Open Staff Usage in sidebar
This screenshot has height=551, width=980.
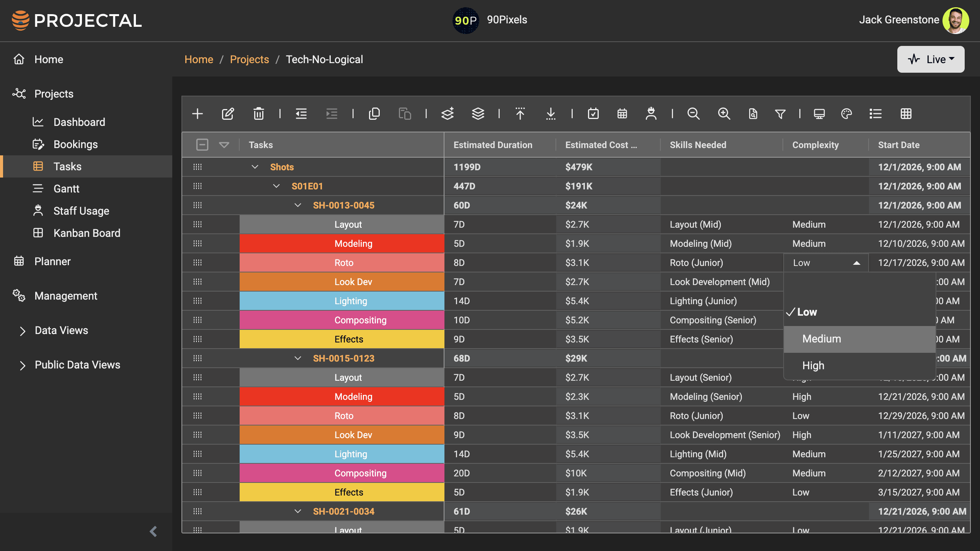[81, 211]
